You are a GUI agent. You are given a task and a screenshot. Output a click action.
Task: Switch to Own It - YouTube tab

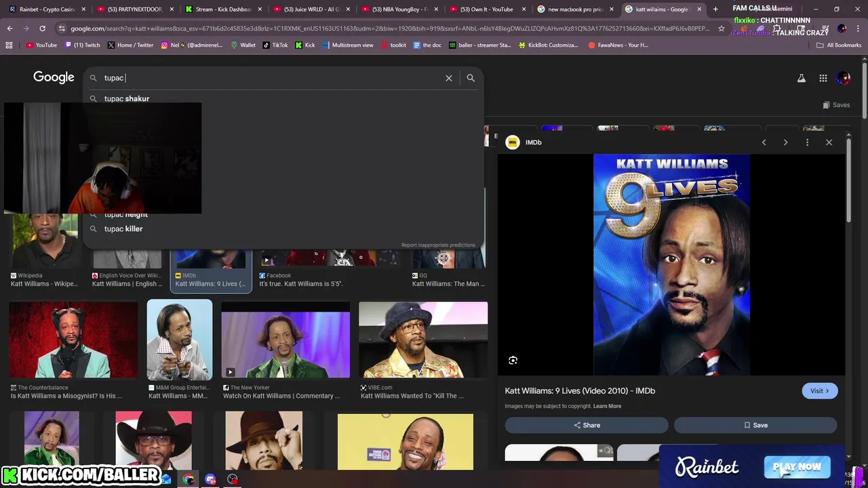tap(488, 9)
